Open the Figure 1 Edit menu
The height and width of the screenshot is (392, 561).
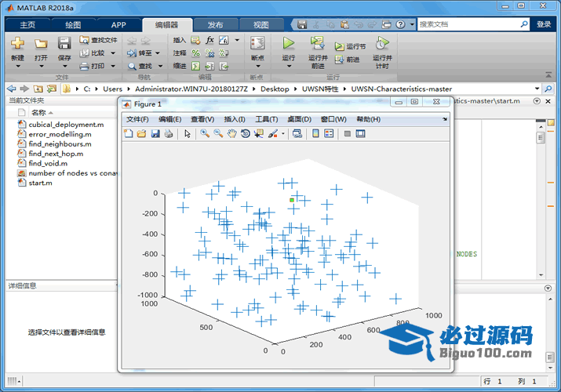(x=170, y=119)
